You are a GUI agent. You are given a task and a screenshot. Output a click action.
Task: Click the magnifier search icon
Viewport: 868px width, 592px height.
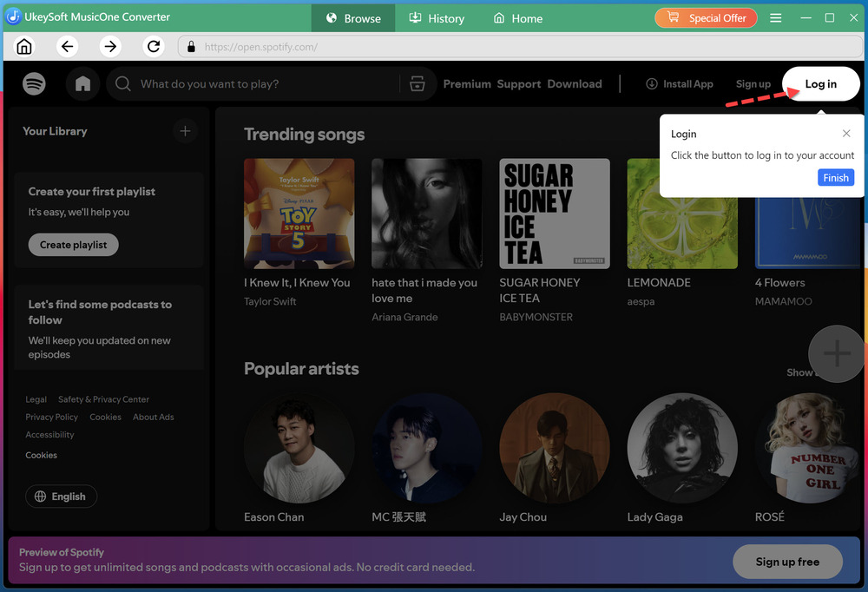point(123,84)
